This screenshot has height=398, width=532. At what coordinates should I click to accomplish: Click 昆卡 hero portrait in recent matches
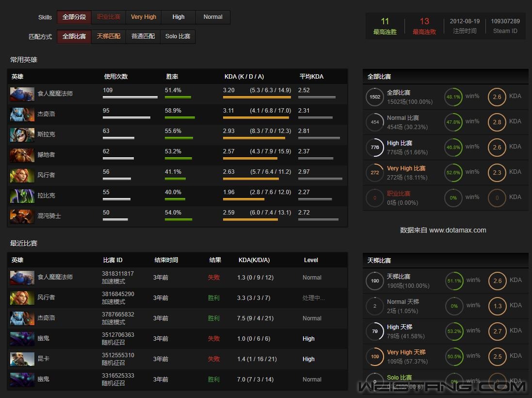pos(22,359)
